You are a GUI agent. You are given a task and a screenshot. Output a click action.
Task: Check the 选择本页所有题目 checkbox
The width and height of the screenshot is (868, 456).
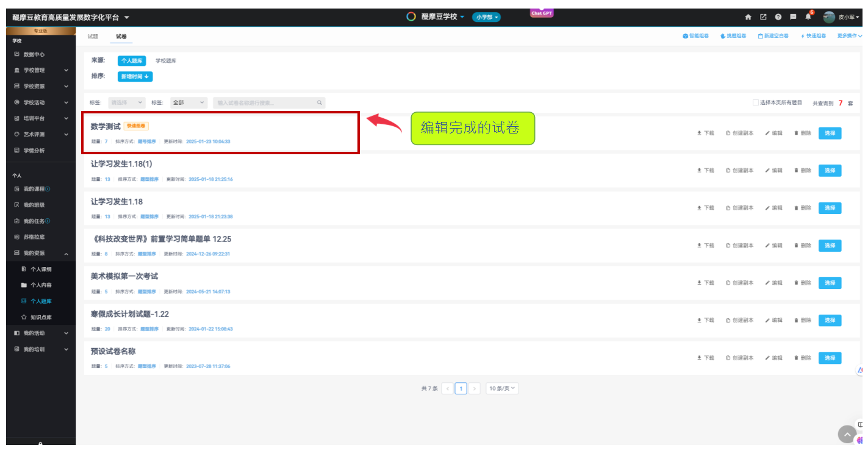(756, 103)
